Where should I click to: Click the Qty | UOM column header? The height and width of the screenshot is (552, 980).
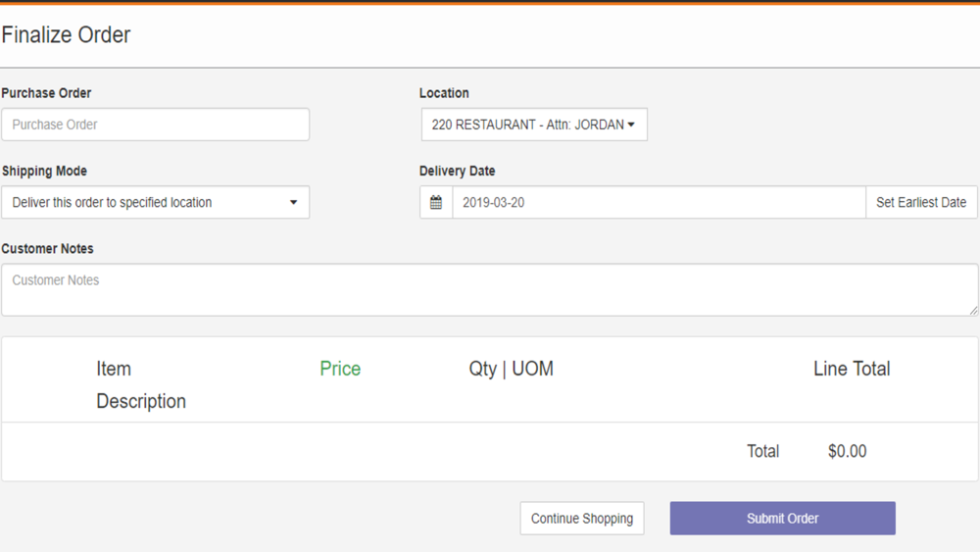(512, 369)
